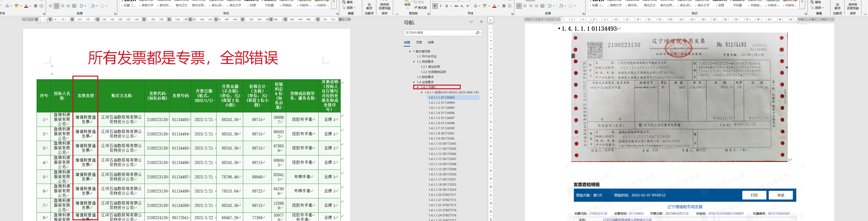Switch to 页面 tab in navigation pane
Viewport: 868px width, 221px height.
[419, 42]
